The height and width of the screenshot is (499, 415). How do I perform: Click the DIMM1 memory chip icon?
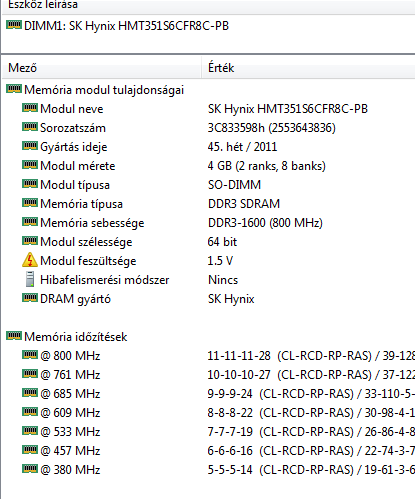point(14,25)
